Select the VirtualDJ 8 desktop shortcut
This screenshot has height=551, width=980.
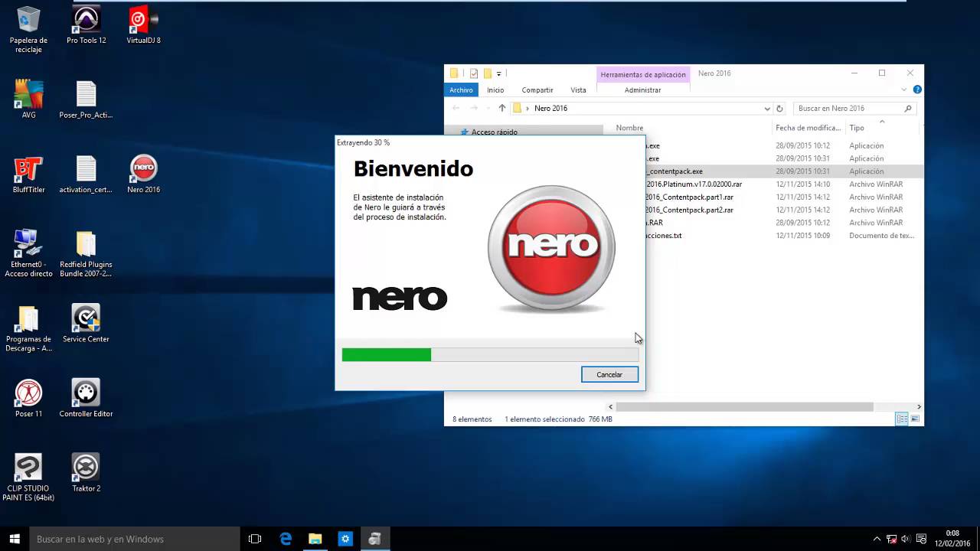(143, 26)
